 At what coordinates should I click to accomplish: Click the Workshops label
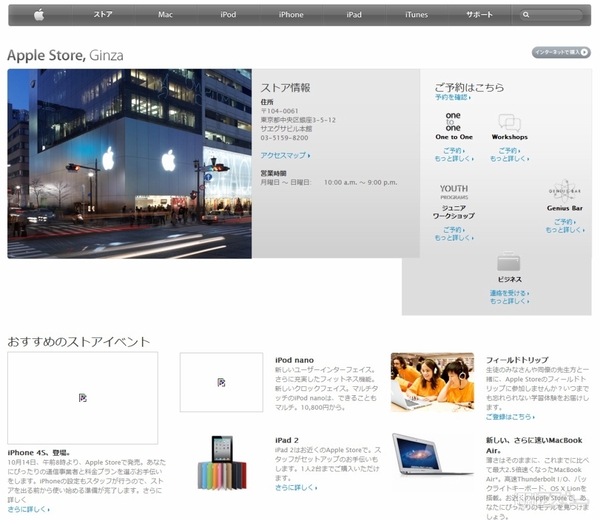click(x=509, y=137)
